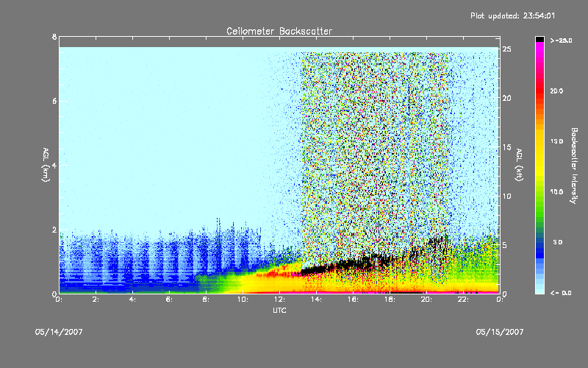Click the 'AGL (kft)' axis label
588x368 pixels.
(x=519, y=165)
